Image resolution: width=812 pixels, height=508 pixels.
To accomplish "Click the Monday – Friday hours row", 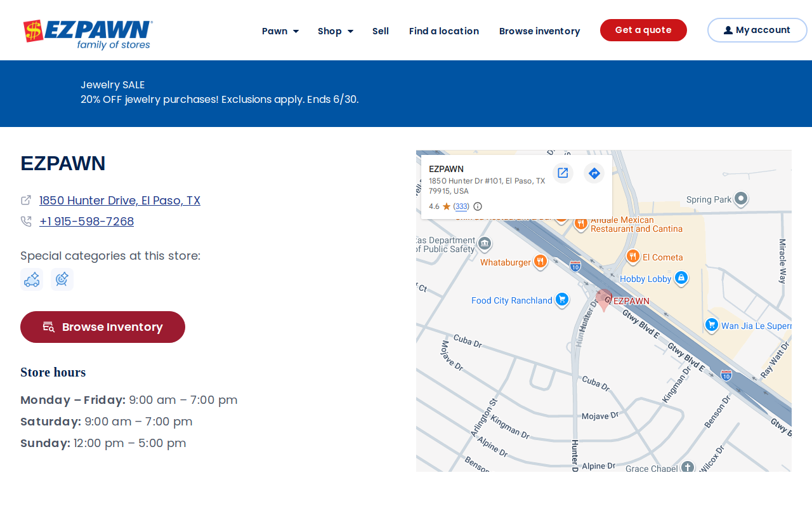I will tap(129, 400).
